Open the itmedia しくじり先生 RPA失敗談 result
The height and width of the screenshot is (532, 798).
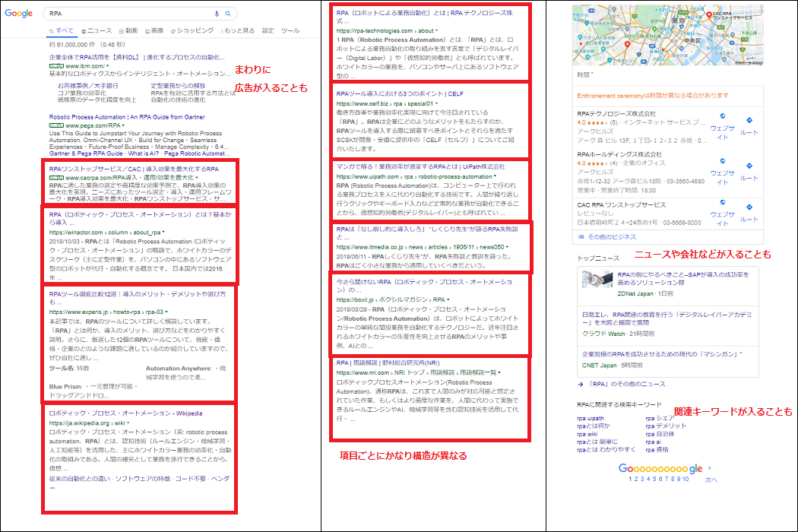427,233
